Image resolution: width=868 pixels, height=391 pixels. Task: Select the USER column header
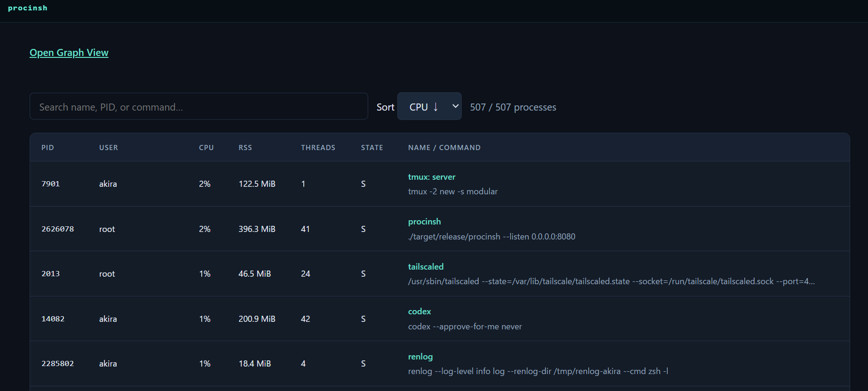coord(109,148)
